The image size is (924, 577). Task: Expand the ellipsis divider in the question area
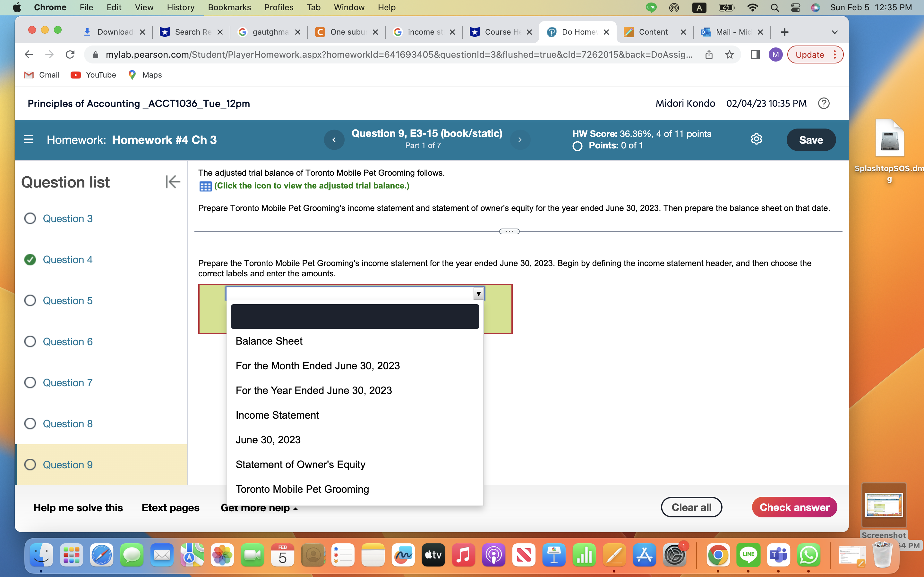pyautogui.click(x=509, y=231)
